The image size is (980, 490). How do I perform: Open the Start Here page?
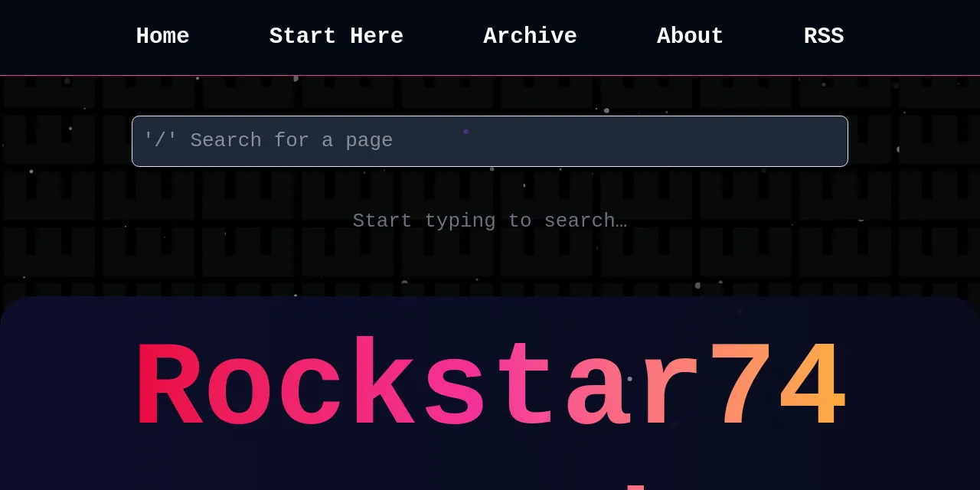click(336, 36)
